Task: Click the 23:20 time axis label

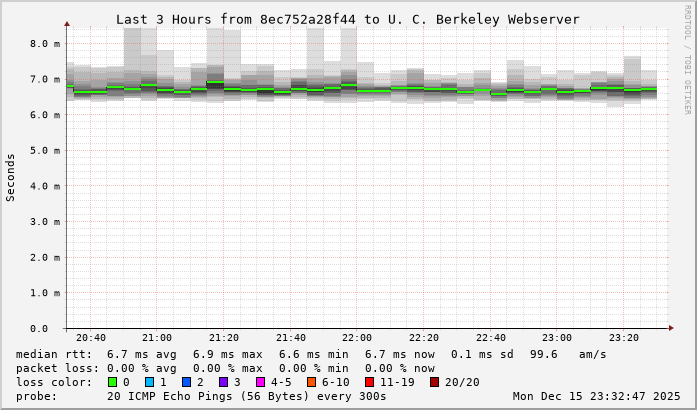Action: click(x=624, y=338)
